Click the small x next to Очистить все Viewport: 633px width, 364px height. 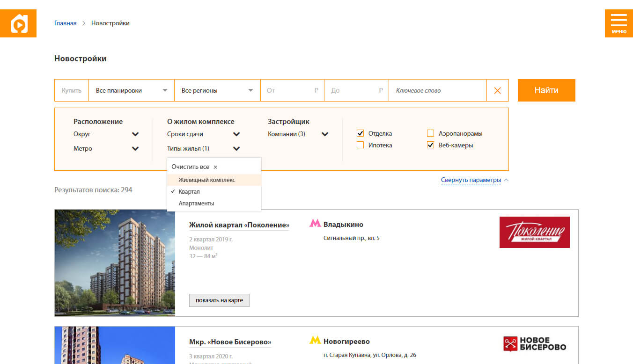pyautogui.click(x=215, y=167)
